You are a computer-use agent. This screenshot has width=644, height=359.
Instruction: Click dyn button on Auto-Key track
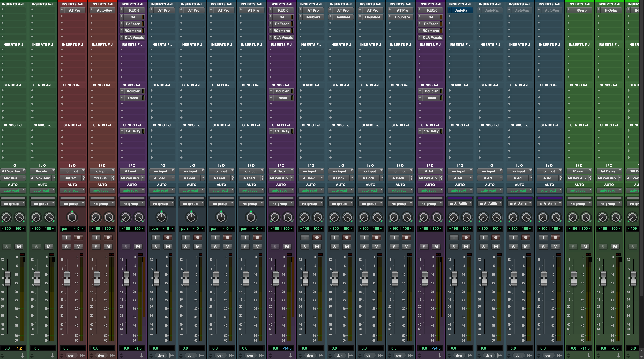(x=101, y=355)
